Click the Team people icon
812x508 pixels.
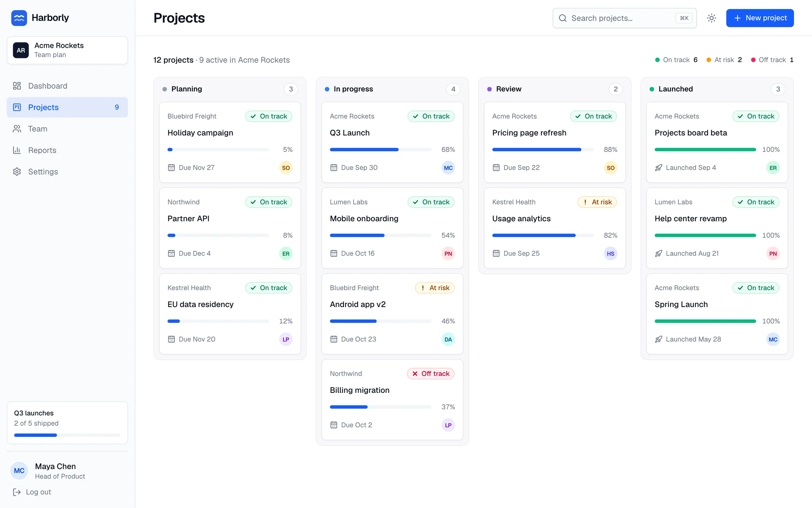click(17, 129)
